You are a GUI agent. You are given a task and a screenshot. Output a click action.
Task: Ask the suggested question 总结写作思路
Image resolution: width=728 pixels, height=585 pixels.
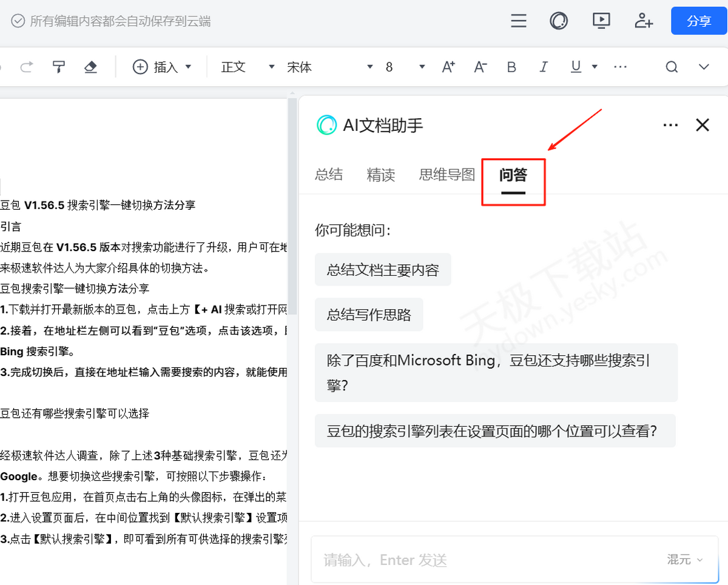(369, 315)
